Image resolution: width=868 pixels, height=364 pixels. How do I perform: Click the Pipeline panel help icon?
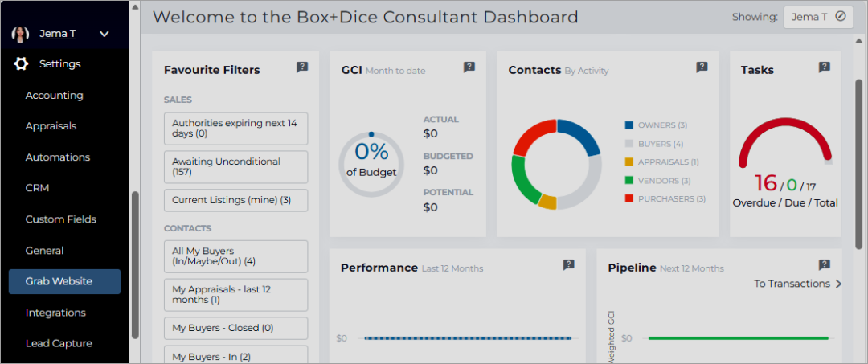(x=825, y=265)
